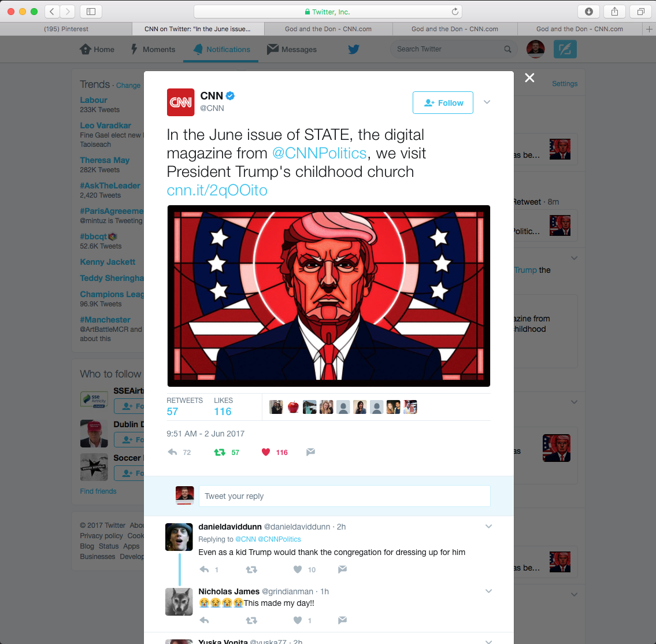Send CNN tweet via direct message icon
The image size is (656, 644).
pyautogui.click(x=310, y=452)
